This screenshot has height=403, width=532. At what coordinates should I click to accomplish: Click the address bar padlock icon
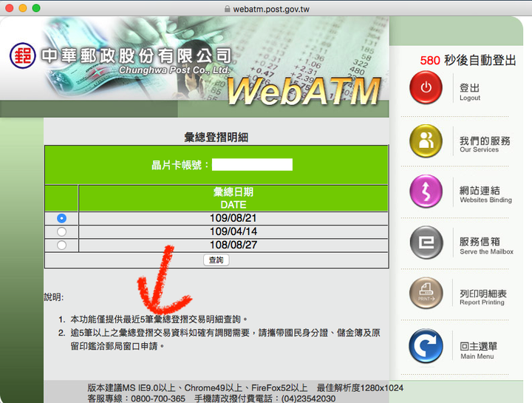click(x=227, y=9)
